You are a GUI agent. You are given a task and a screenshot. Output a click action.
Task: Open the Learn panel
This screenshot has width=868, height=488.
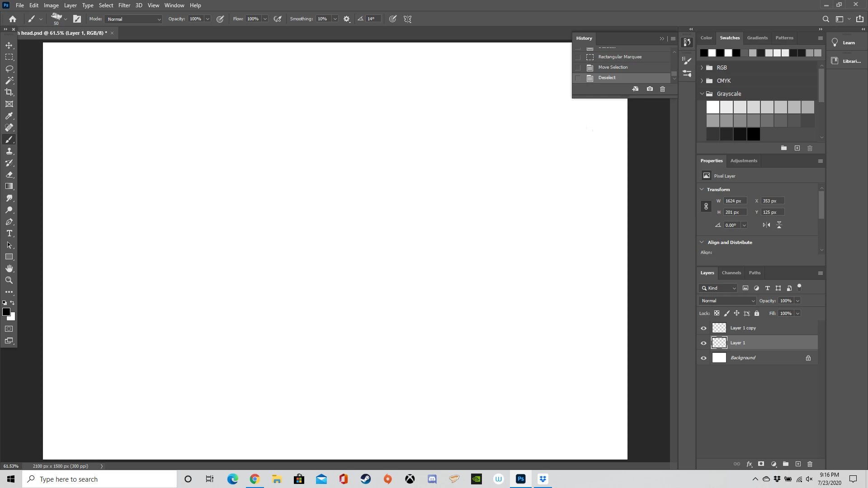click(x=844, y=42)
